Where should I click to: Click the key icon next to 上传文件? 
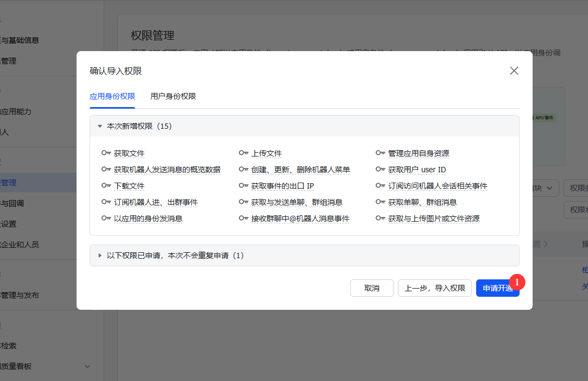[x=244, y=153]
